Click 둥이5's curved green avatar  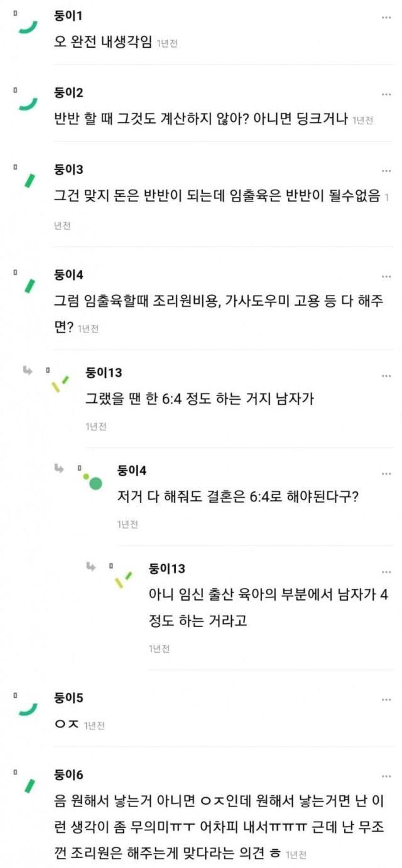pos(28,709)
